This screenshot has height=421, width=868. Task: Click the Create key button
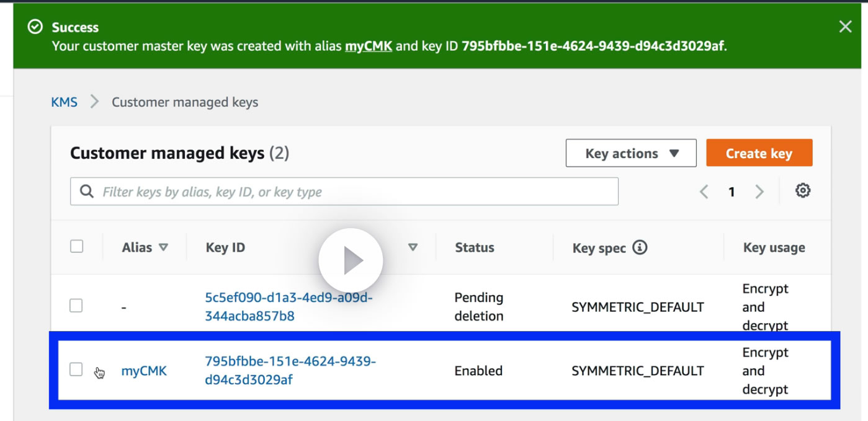pyautogui.click(x=759, y=153)
